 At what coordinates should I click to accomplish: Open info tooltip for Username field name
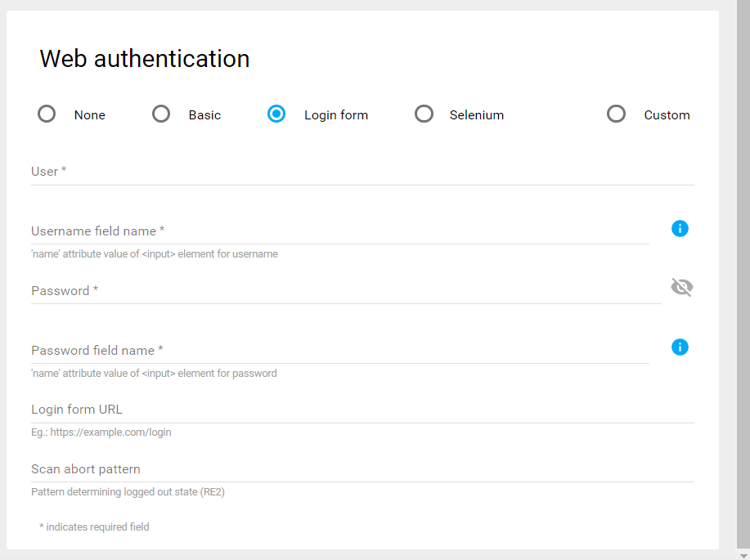pos(680,229)
